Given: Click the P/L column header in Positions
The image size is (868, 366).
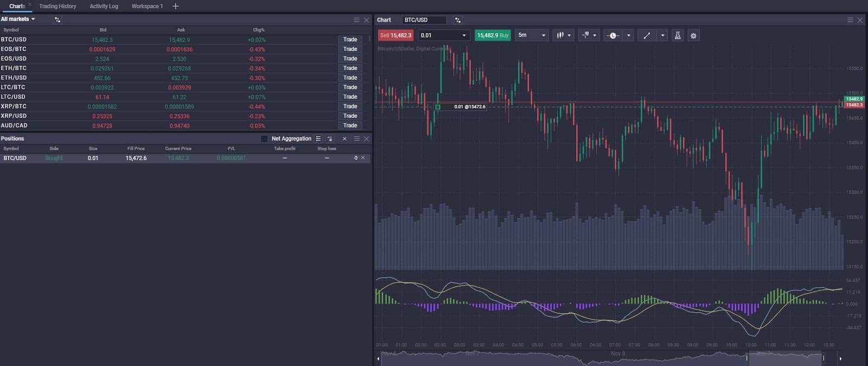Looking at the screenshot, I should pyautogui.click(x=231, y=148).
